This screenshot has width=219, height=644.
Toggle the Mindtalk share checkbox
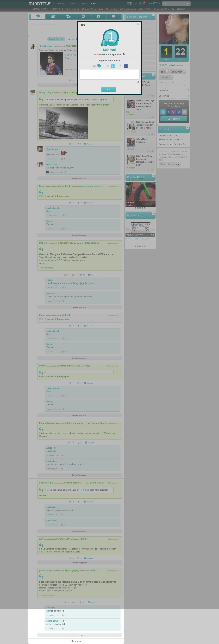pos(94,66)
